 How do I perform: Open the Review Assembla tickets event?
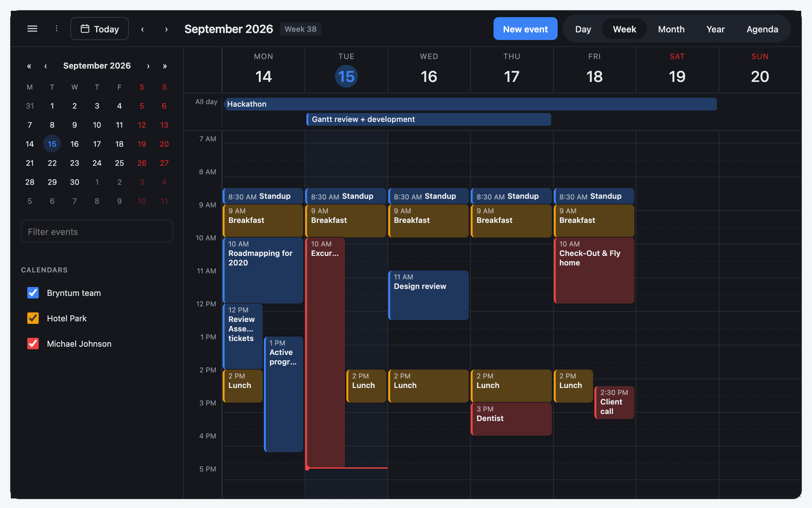pyautogui.click(x=243, y=336)
